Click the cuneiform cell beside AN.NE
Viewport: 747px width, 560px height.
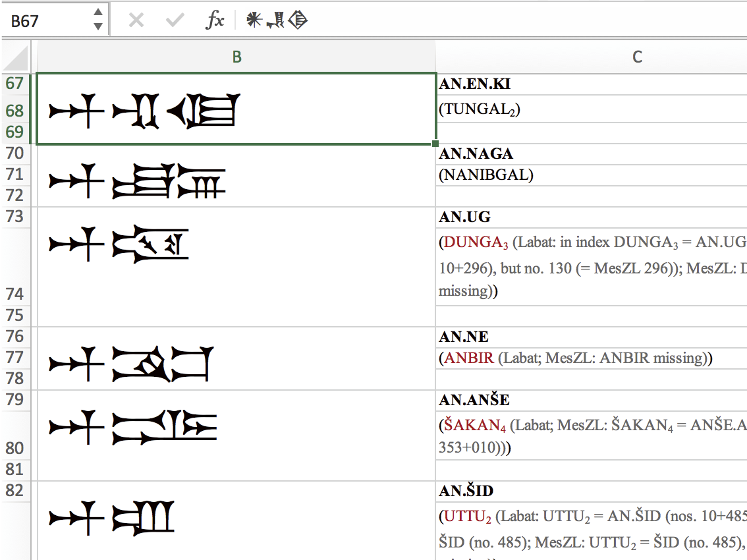pos(236,358)
